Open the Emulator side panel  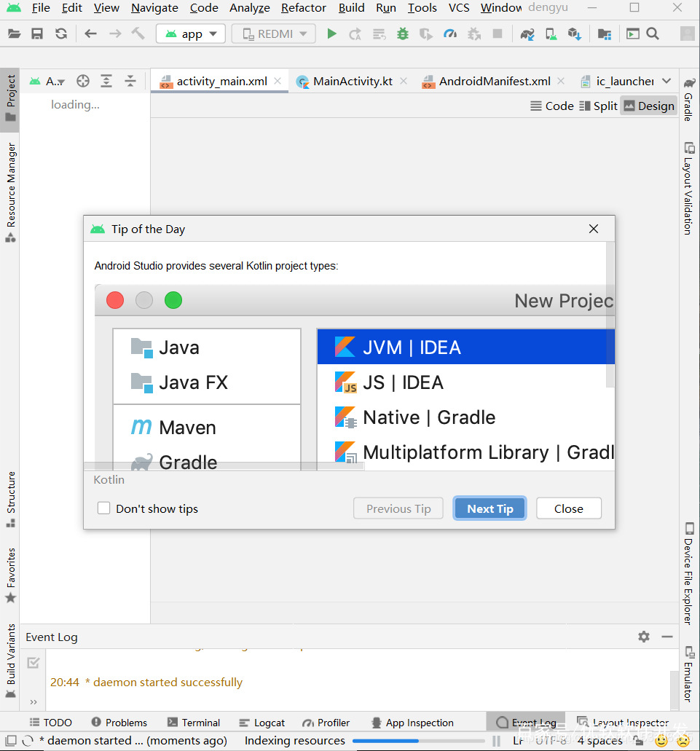click(688, 675)
